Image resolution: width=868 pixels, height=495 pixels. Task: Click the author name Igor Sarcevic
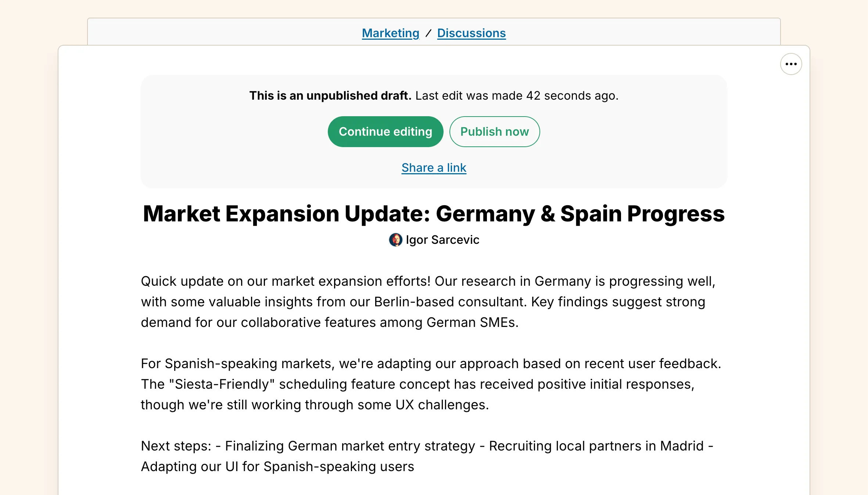(442, 240)
